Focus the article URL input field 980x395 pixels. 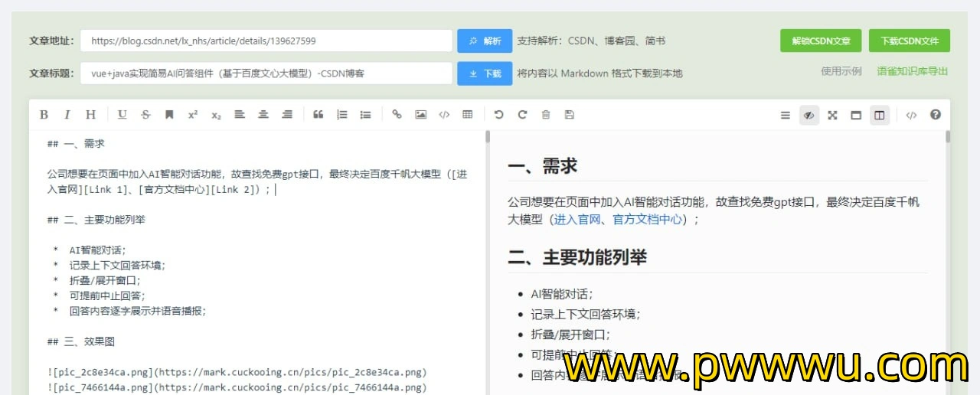tap(266, 41)
